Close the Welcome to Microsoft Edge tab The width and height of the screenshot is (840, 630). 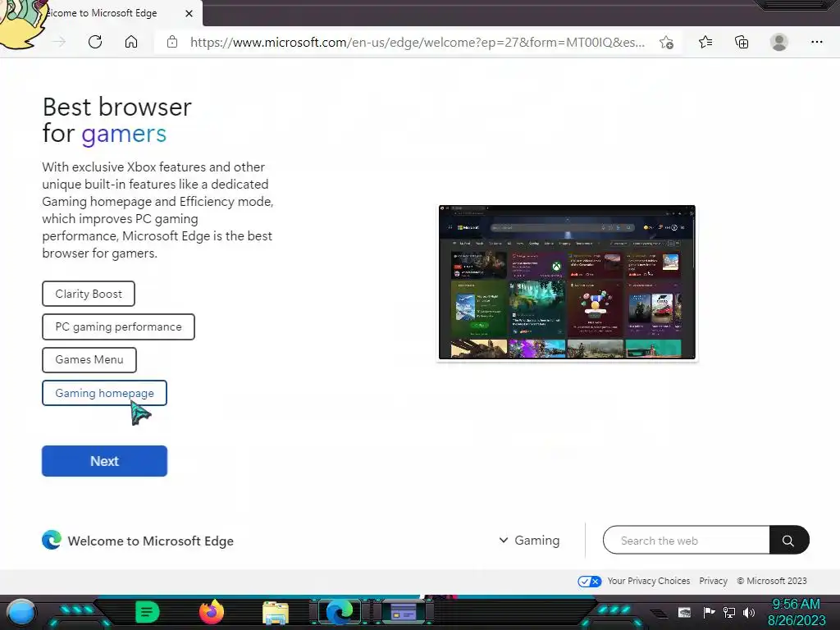(x=189, y=13)
